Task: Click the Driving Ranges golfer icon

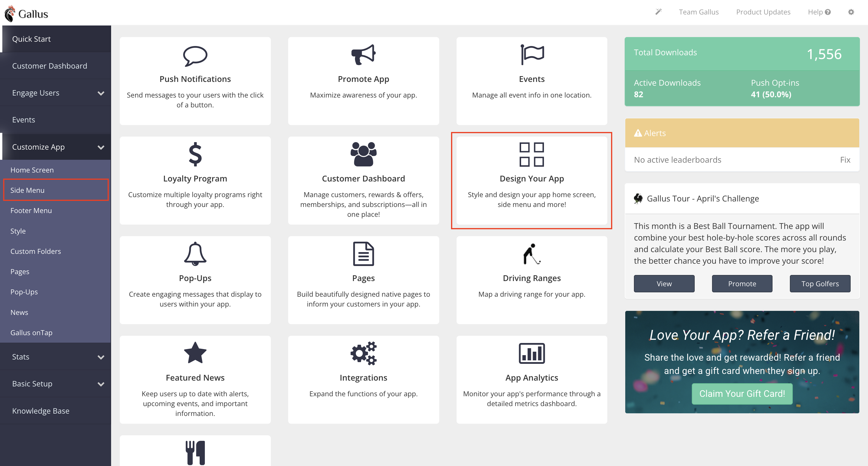Action: click(x=532, y=254)
